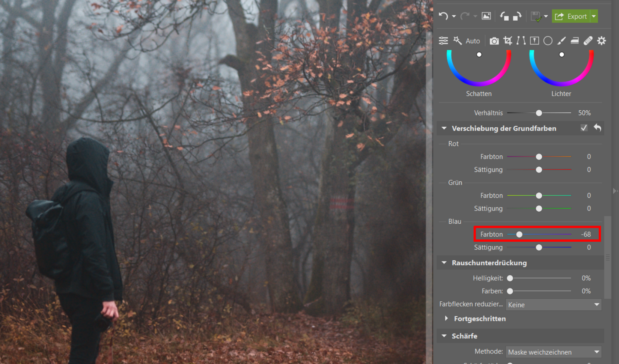Open the Export options dropdown arrow
The height and width of the screenshot is (364, 619).
click(x=594, y=16)
